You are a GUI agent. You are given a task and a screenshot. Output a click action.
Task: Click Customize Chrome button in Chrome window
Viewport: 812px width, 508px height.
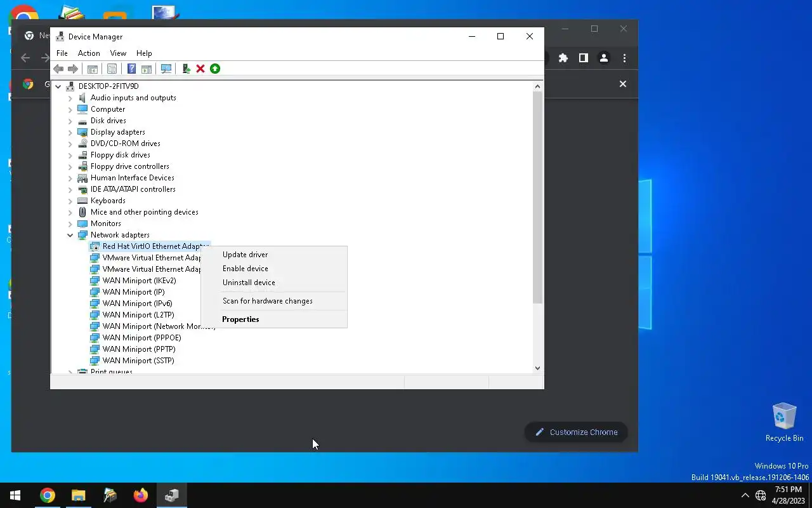[576, 432]
